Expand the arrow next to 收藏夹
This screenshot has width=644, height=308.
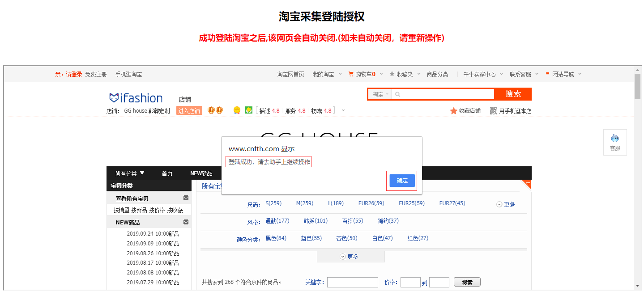click(x=419, y=74)
